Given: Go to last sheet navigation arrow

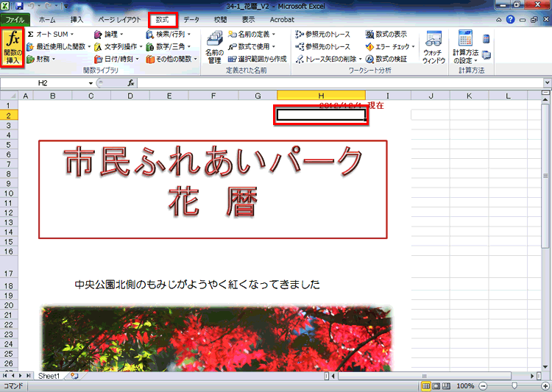Looking at the screenshot, I should (28, 376).
